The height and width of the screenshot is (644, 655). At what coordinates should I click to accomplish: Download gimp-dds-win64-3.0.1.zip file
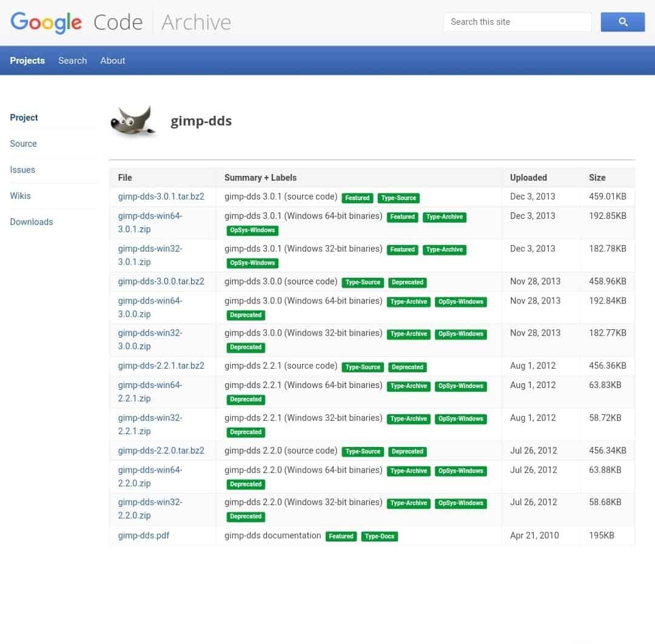[x=150, y=223]
